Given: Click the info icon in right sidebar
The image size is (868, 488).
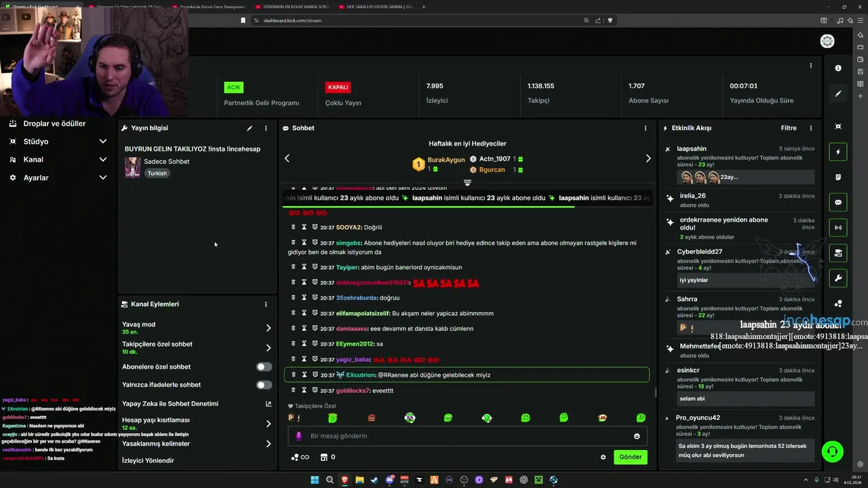Looking at the screenshot, I should [838, 68].
